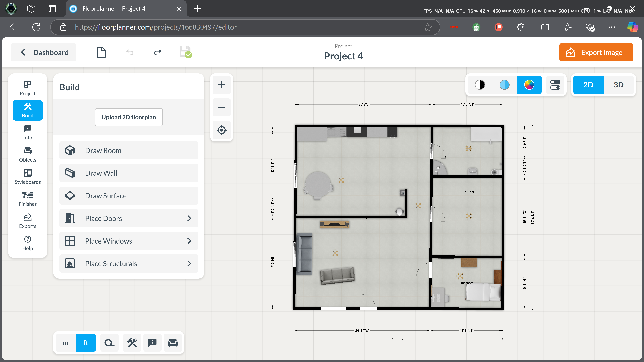This screenshot has width=644, height=362.
Task: Click the sofa objects icon in bottom toolbar
Action: [x=173, y=343]
